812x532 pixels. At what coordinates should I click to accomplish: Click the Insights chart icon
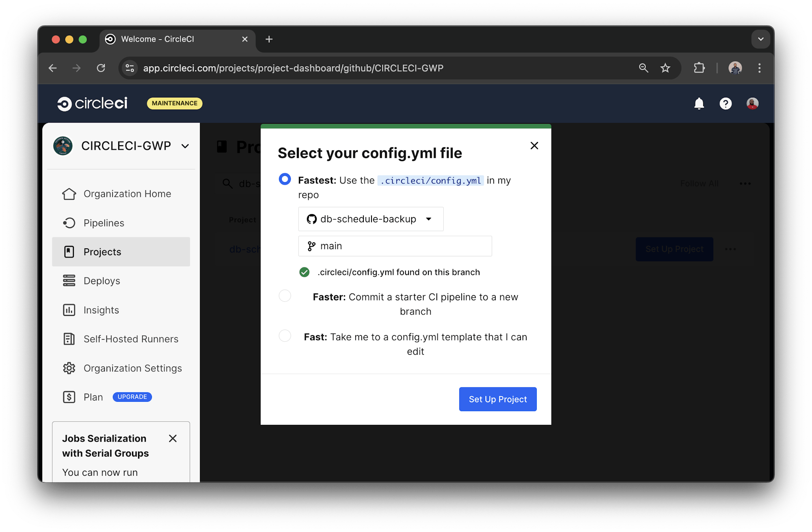pyautogui.click(x=69, y=310)
